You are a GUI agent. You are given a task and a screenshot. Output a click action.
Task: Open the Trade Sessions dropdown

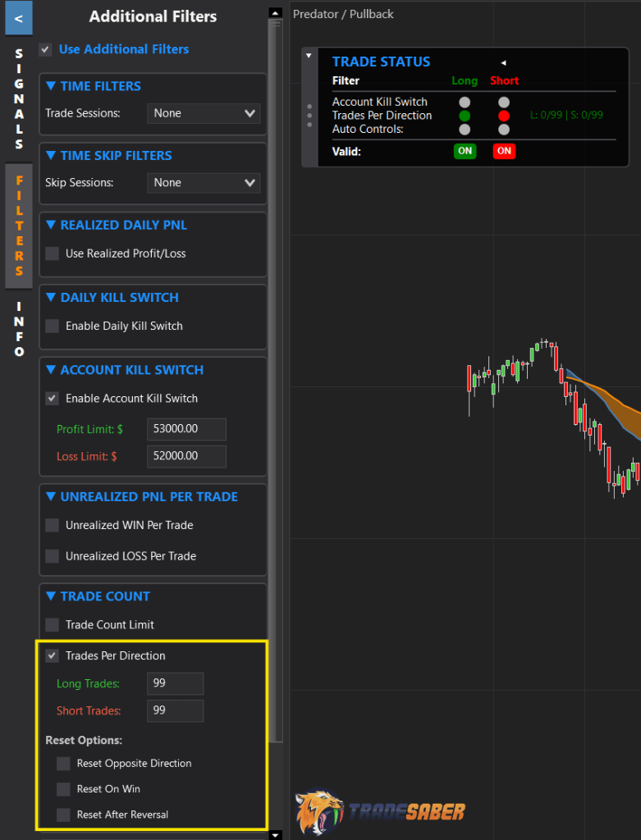pos(204,113)
